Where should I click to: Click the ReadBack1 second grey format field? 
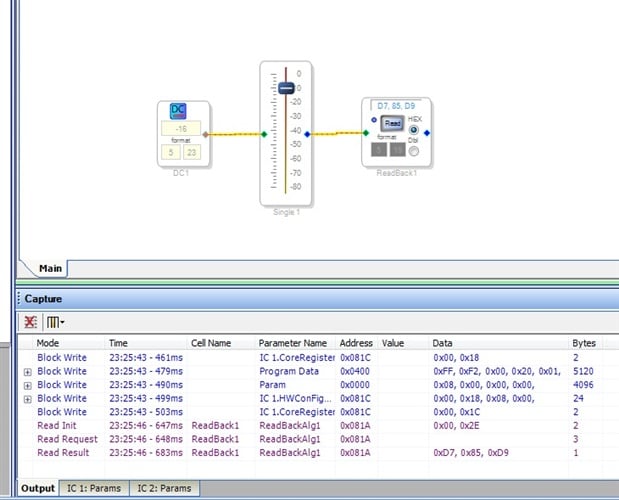(398, 150)
